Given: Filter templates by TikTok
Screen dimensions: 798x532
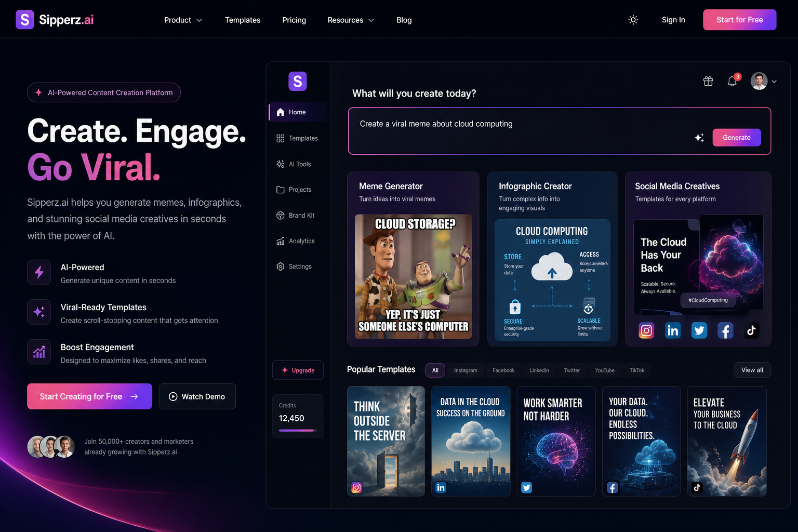Looking at the screenshot, I should (637, 370).
